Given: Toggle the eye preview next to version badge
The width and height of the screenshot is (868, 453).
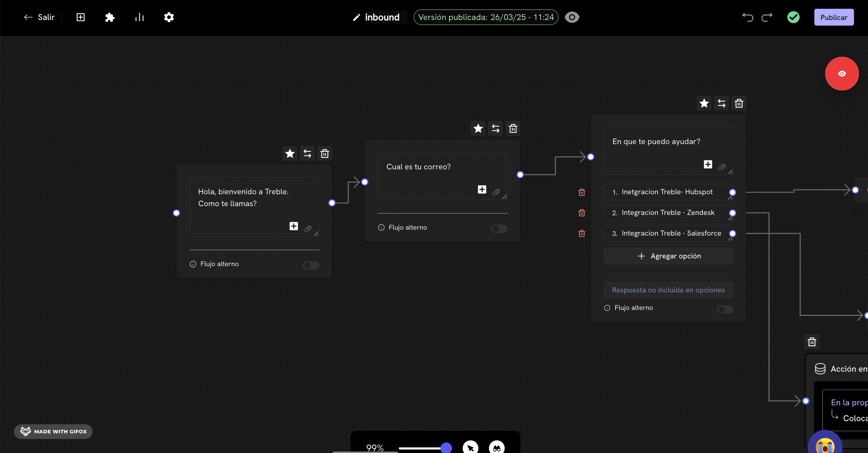Looking at the screenshot, I should point(572,17).
